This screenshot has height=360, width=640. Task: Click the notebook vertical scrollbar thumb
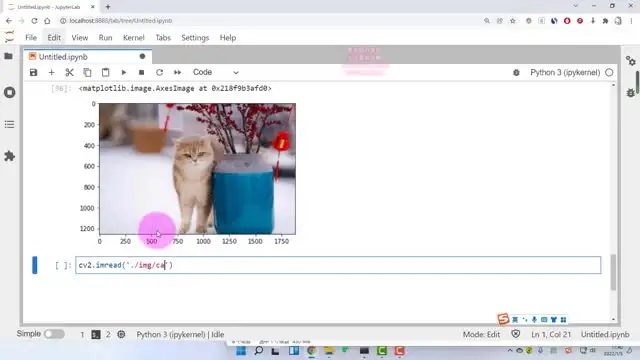pos(613,272)
